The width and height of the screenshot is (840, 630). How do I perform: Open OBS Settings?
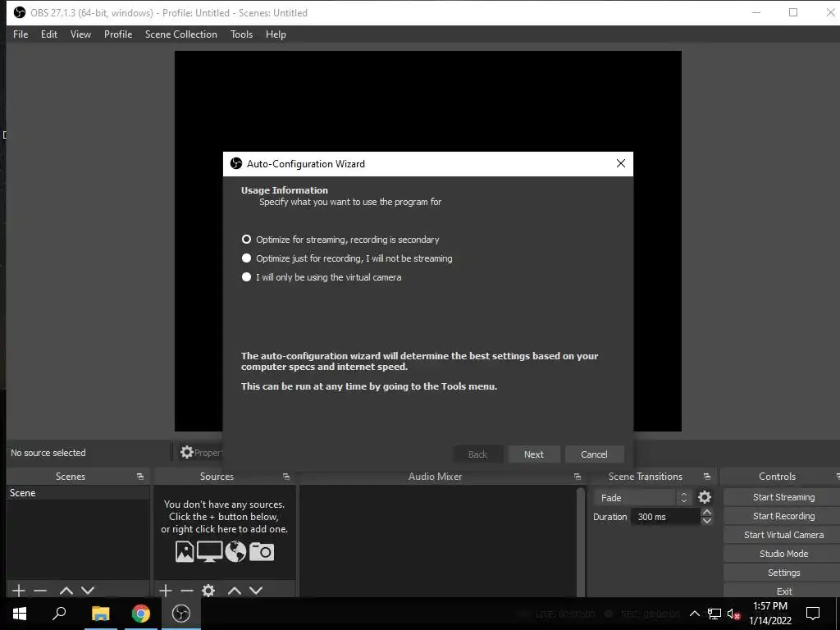[x=783, y=572]
